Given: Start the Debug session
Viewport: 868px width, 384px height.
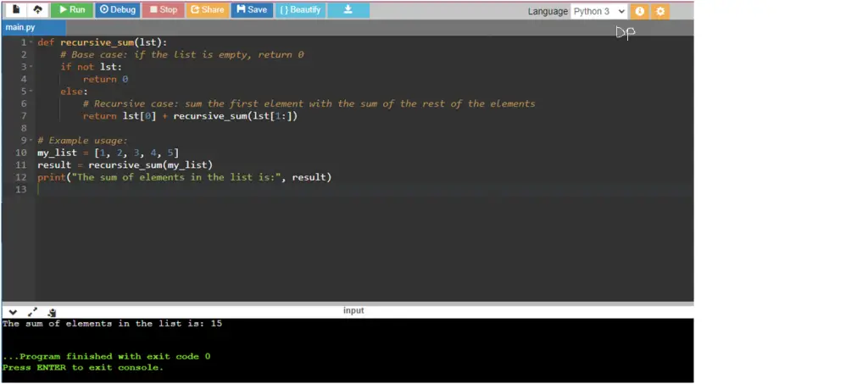Looking at the screenshot, I should [117, 10].
